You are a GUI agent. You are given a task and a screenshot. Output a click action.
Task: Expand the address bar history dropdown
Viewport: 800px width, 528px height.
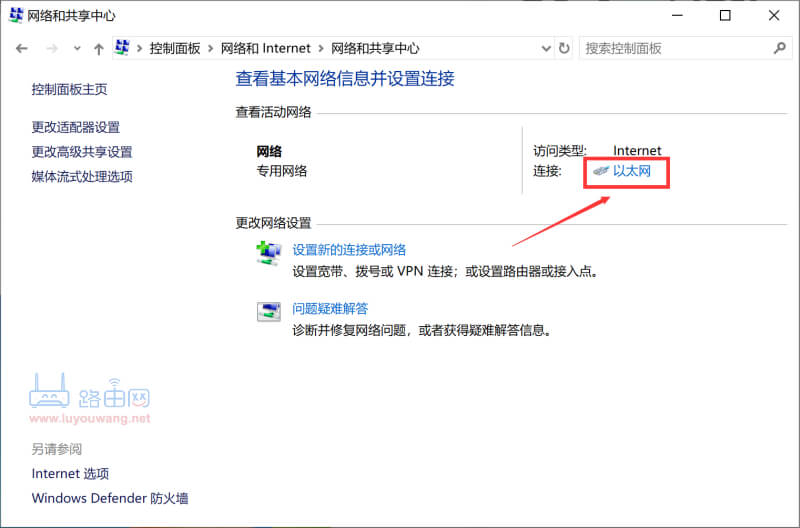[x=545, y=48]
